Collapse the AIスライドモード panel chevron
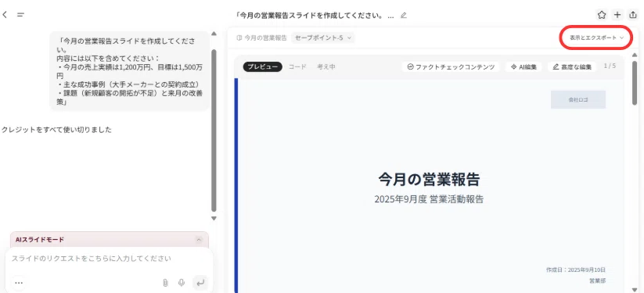The height and width of the screenshot is (293, 644). click(199, 240)
